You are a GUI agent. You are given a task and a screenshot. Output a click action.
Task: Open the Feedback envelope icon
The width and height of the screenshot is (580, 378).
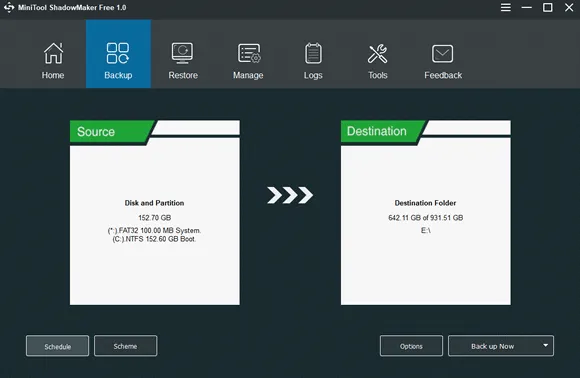(x=442, y=54)
